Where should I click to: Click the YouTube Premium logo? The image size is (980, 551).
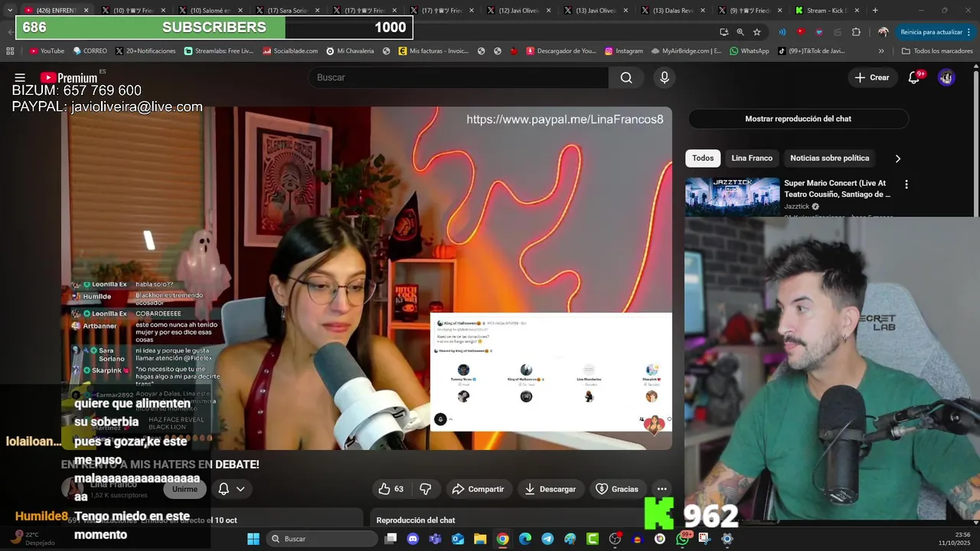(69, 77)
